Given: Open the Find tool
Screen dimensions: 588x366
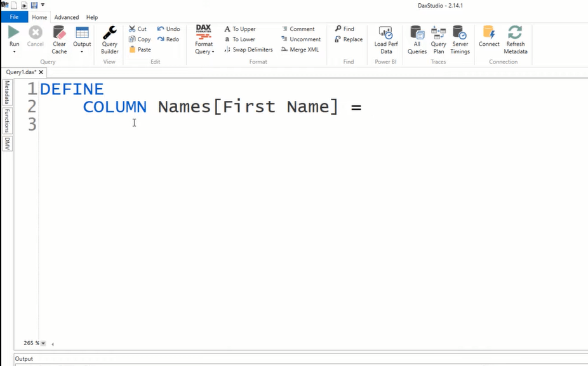Looking at the screenshot, I should point(344,29).
